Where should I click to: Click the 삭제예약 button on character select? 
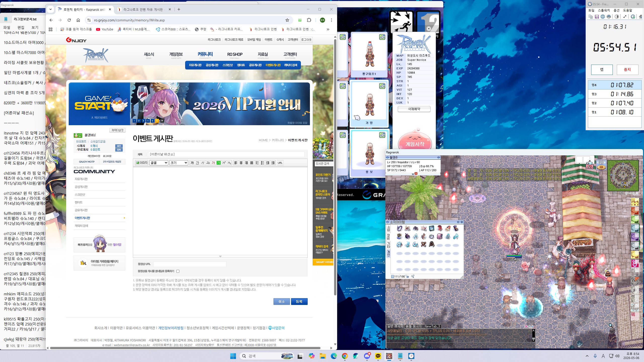(x=414, y=109)
